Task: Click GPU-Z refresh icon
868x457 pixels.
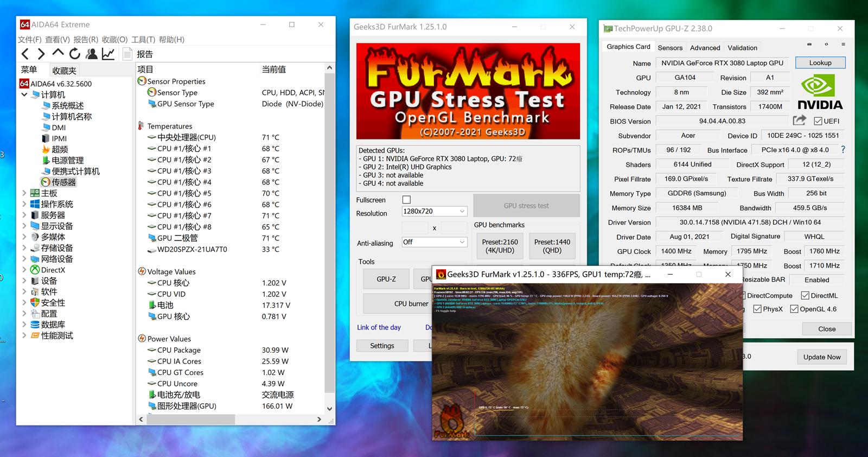Action: click(826, 45)
